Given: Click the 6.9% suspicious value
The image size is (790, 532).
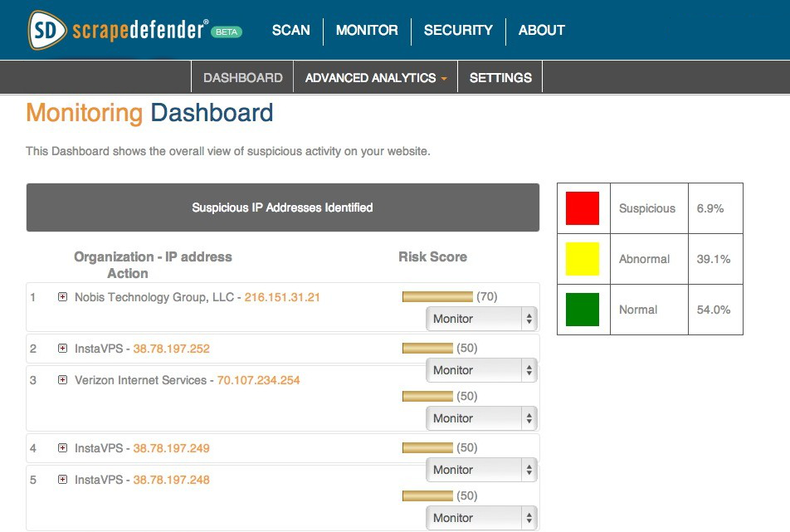Looking at the screenshot, I should pos(710,208).
